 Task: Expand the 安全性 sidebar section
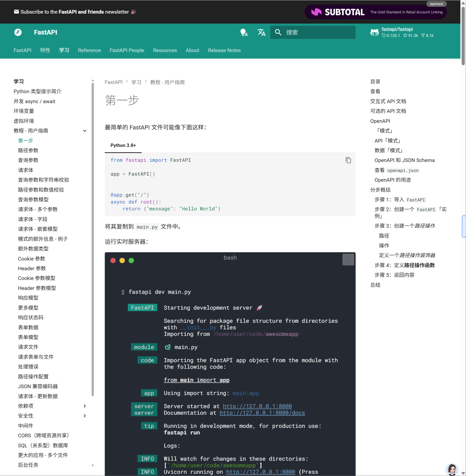(x=85, y=416)
